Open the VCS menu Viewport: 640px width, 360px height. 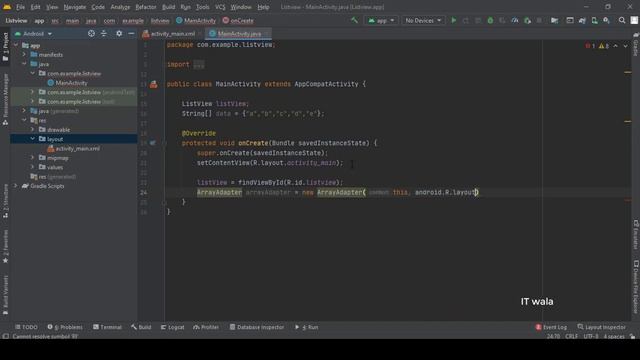[x=220, y=7]
